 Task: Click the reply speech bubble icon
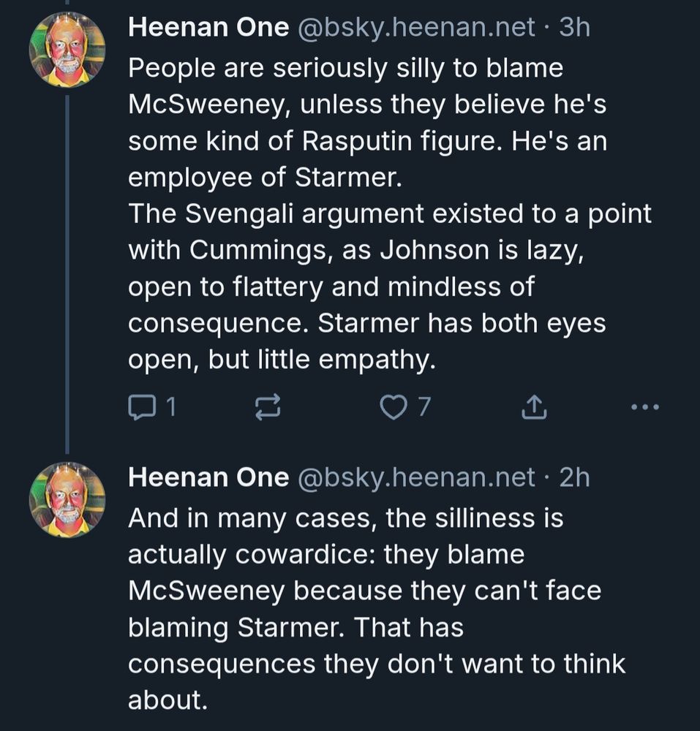[139, 407]
